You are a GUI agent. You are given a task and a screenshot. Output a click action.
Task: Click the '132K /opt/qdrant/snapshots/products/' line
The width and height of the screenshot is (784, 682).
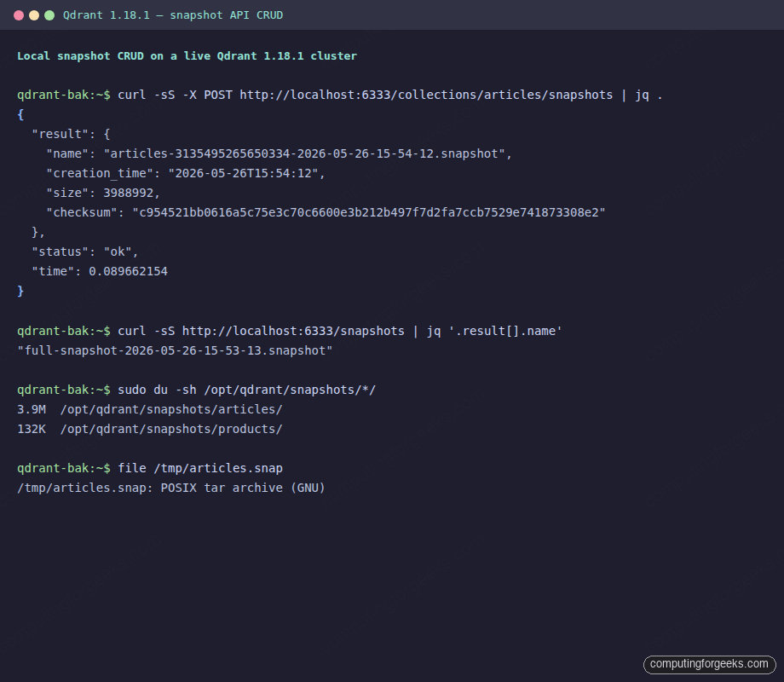point(149,430)
